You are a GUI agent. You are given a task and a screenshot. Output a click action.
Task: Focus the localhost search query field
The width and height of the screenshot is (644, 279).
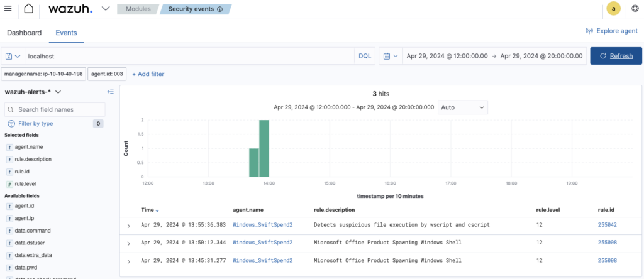click(x=189, y=56)
